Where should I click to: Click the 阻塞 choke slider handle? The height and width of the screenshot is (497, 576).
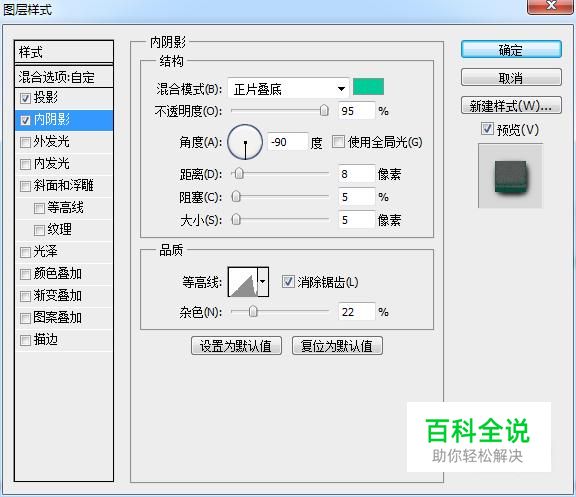point(236,197)
